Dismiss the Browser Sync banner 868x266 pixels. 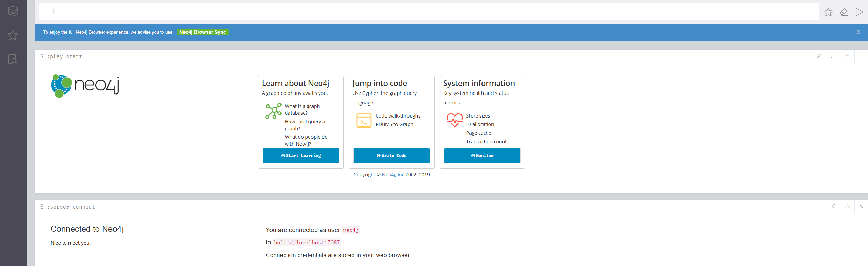pyautogui.click(x=858, y=32)
